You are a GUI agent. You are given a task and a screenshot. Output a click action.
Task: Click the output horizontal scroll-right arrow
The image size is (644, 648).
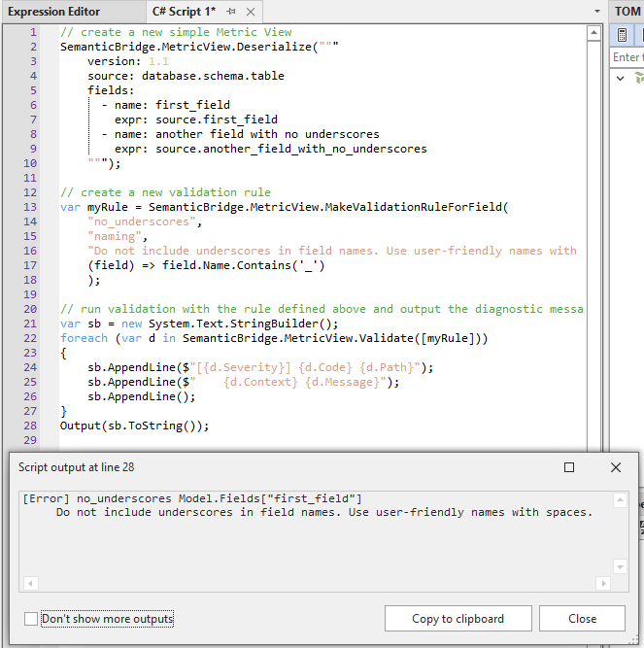(603, 584)
